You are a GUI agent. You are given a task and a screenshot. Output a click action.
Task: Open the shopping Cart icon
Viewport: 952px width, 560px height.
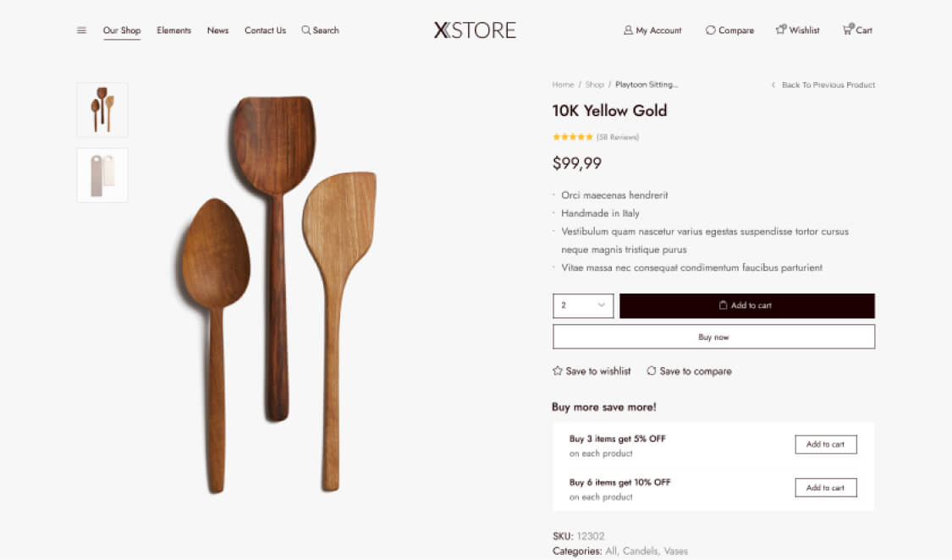[847, 30]
